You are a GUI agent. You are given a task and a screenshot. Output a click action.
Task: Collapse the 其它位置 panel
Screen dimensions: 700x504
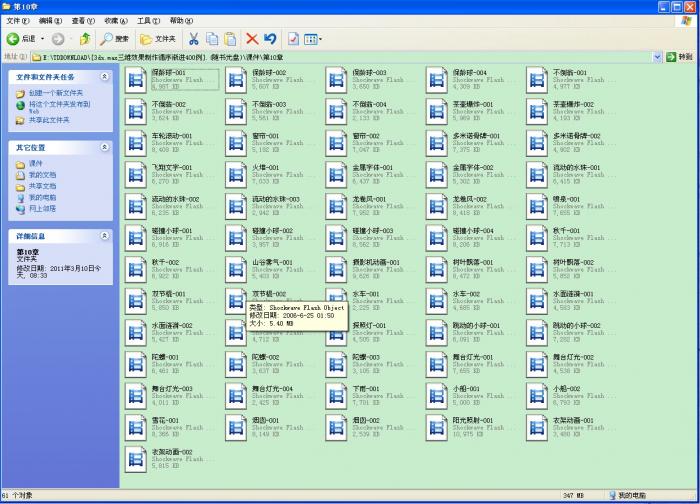pyautogui.click(x=104, y=147)
